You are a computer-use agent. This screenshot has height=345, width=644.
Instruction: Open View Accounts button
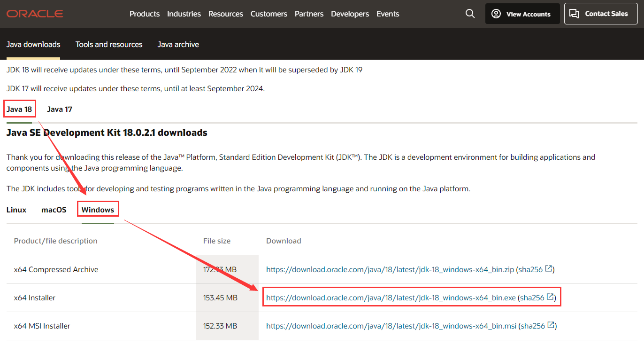pos(522,14)
